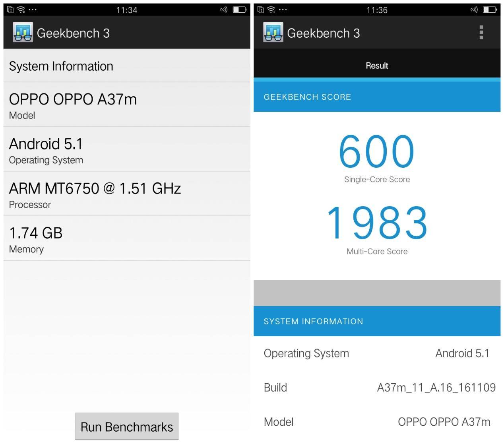Select the Result tab header

[376, 65]
